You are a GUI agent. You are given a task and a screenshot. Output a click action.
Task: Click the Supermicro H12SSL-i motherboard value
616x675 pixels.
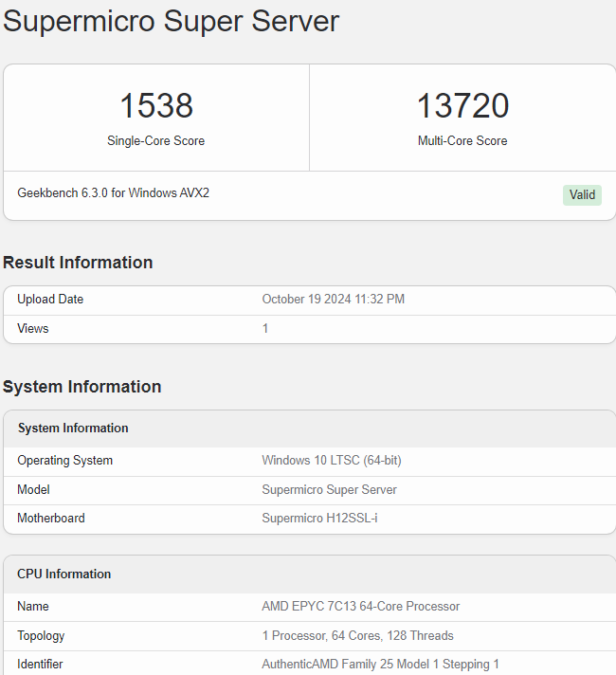point(319,519)
